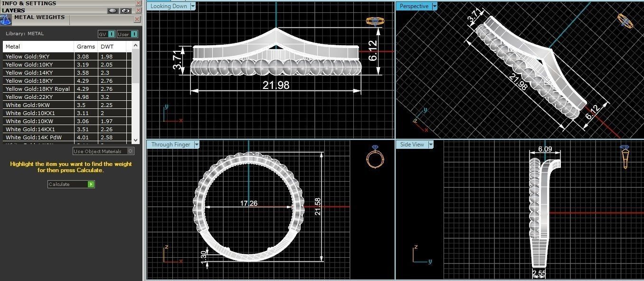Screen dimensions: 644x281
Task: Click the 2.55 dimension in Side View
Action: tap(539, 273)
